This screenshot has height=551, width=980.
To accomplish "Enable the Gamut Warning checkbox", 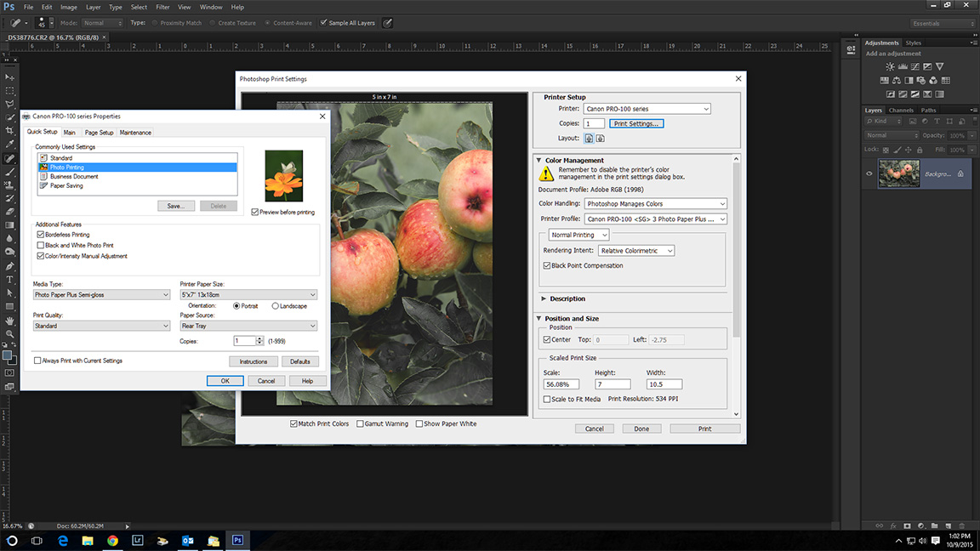I will (x=359, y=423).
